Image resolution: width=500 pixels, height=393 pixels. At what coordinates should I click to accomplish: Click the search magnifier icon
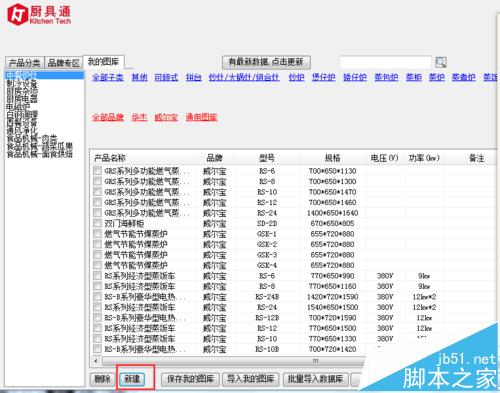point(441,62)
